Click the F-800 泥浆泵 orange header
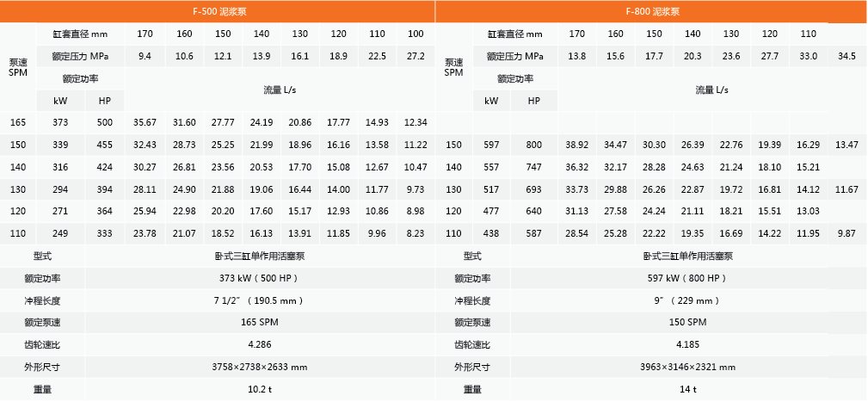 (x=651, y=12)
